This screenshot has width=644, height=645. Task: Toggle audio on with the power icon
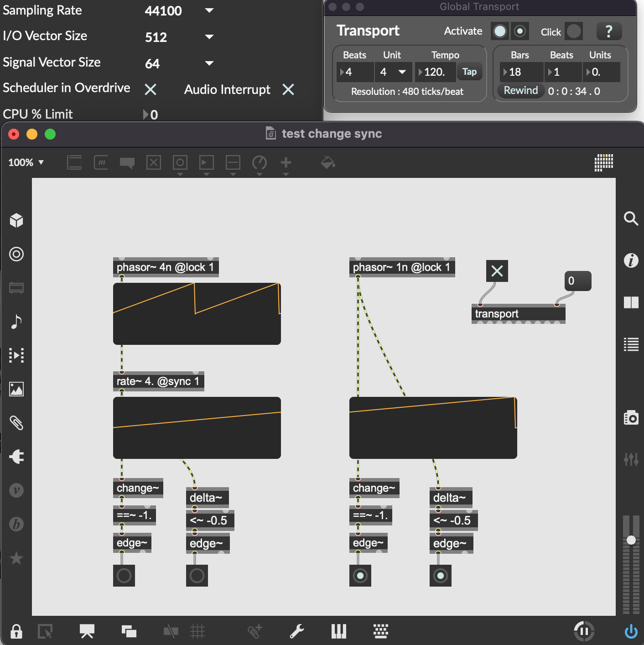pyautogui.click(x=631, y=631)
